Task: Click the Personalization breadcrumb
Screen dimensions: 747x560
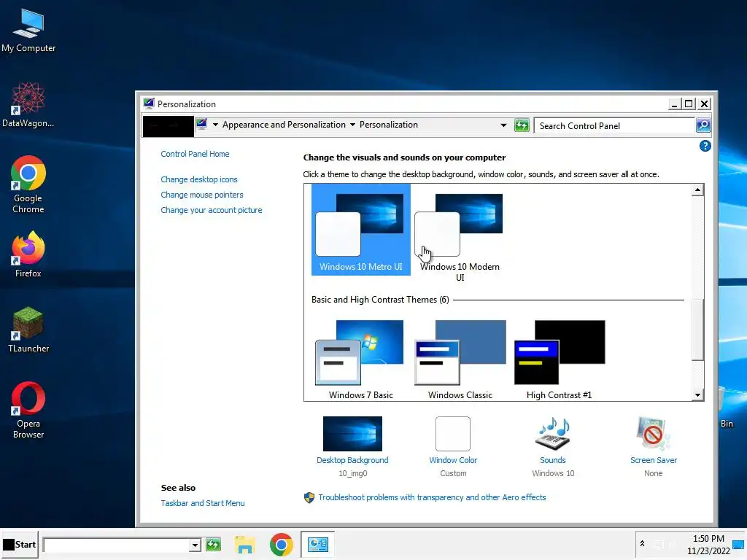Action: pyautogui.click(x=388, y=124)
